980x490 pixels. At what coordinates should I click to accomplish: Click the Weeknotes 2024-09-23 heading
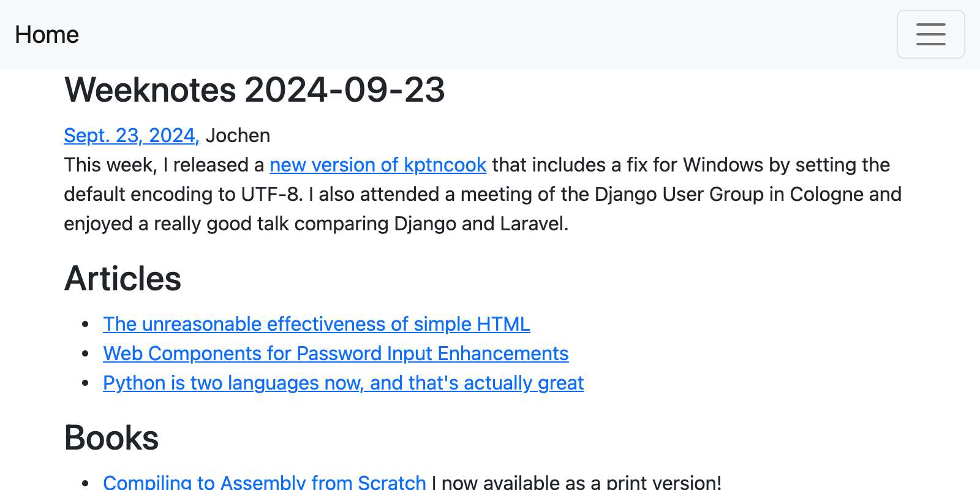point(255,90)
